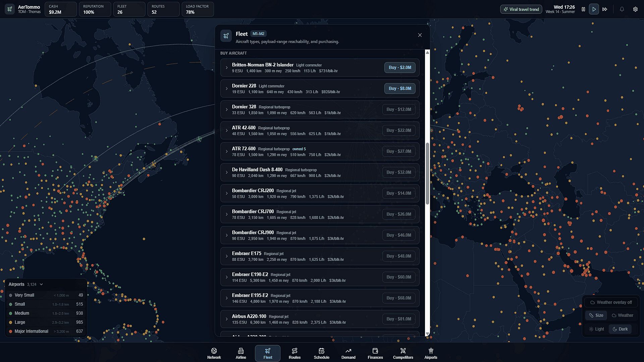Click the Routes 52 stat
Screen dimensions: 644x362
(163, 9)
